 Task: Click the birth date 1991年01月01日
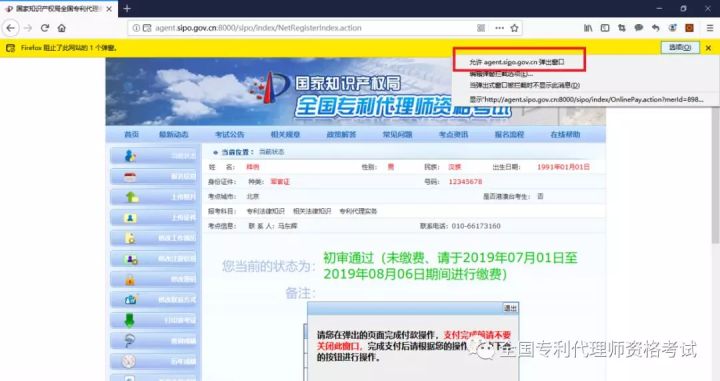(563, 167)
